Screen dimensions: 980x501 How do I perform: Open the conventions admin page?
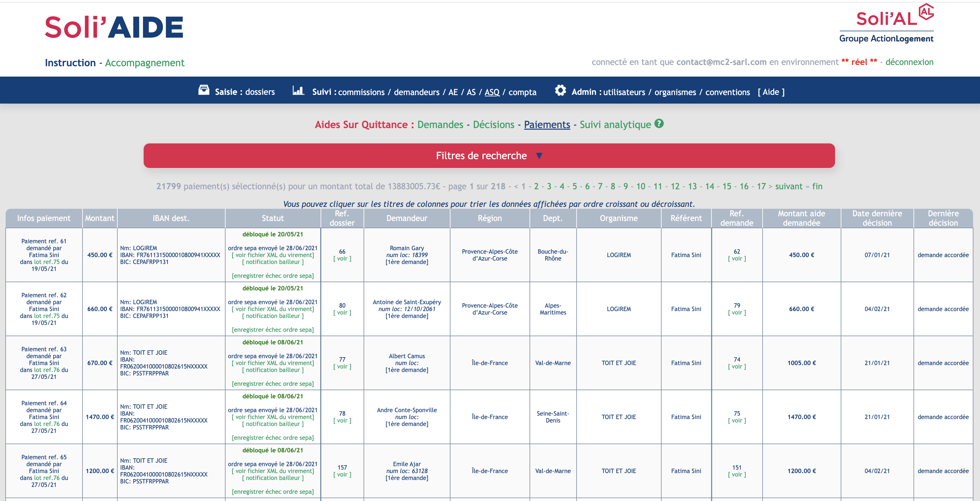[x=727, y=92]
